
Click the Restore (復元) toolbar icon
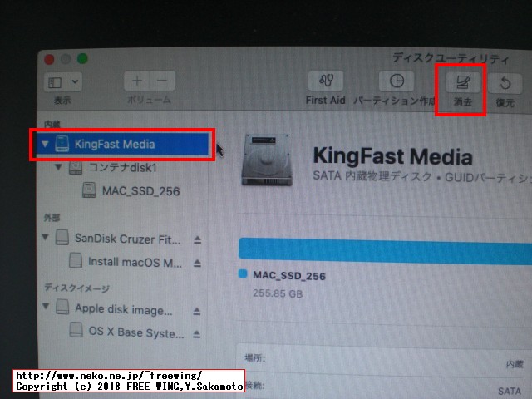(505, 83)
